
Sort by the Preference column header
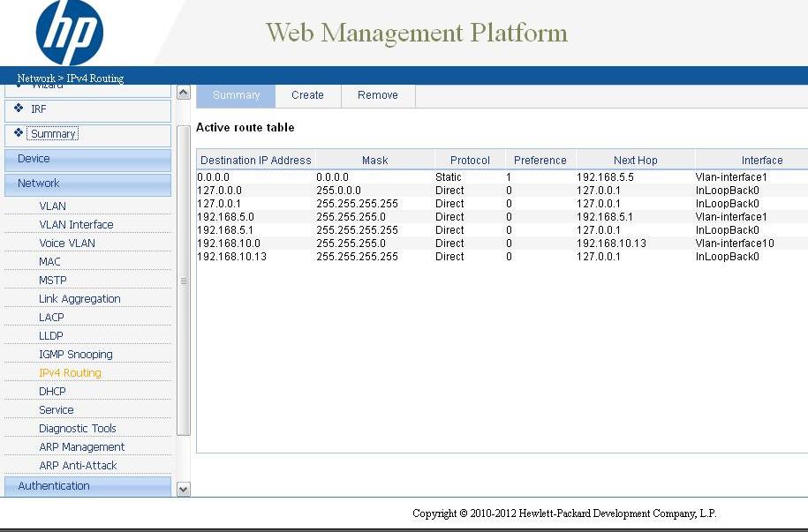pyautogui.click(x=540, y=161)
